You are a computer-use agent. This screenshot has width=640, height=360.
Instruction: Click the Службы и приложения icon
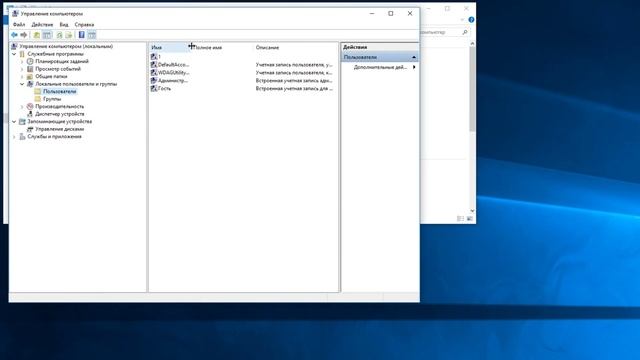point(22,137)
